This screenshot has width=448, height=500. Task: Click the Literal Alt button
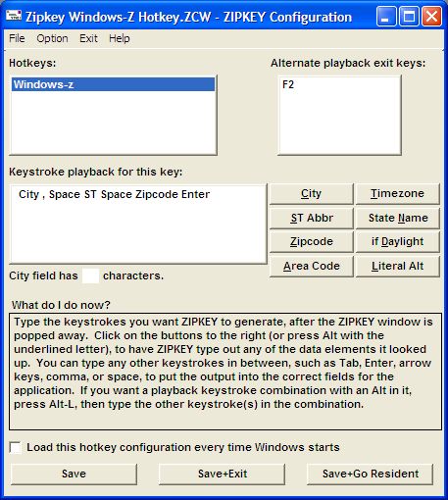(x=397, y=267)
